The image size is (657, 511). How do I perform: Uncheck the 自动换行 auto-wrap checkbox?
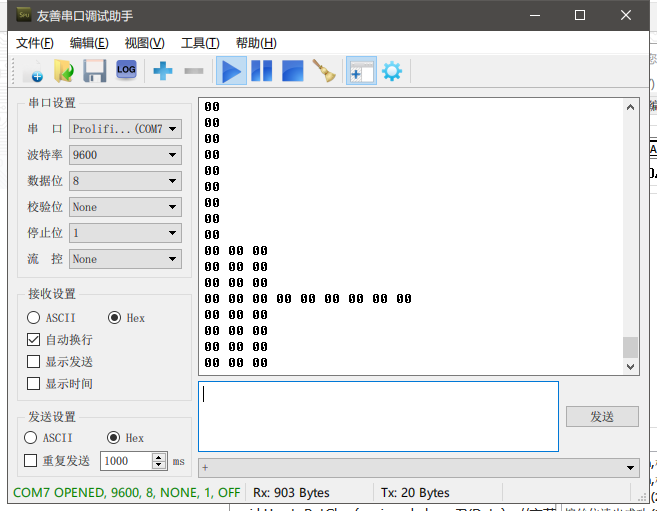tap(34, 340)
